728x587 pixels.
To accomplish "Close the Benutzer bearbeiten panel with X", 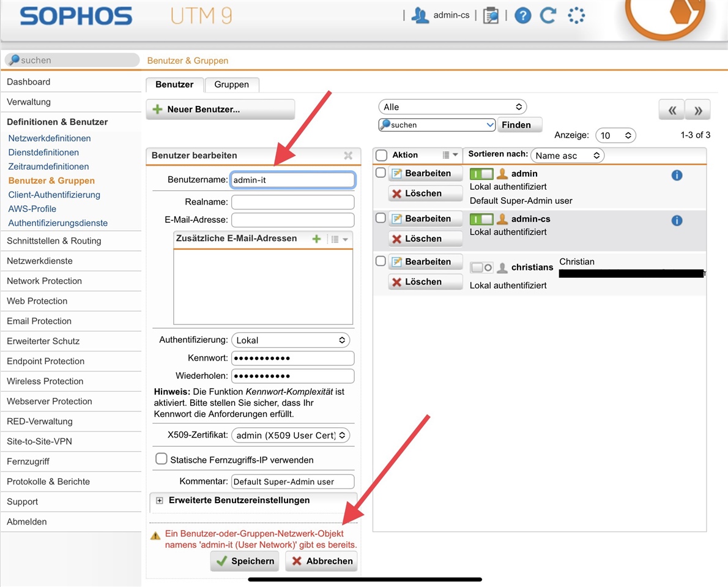I will (348, 155).
